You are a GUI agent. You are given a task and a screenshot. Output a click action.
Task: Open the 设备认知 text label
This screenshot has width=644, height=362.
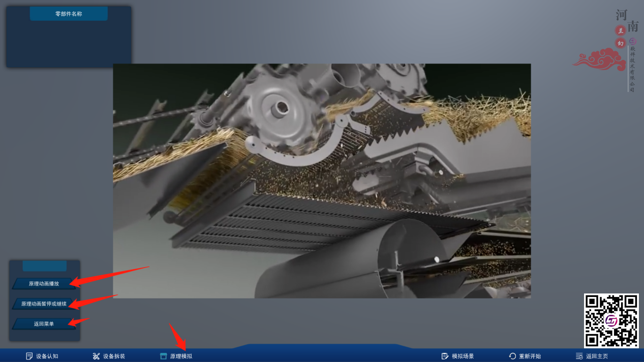pos(47,356)
